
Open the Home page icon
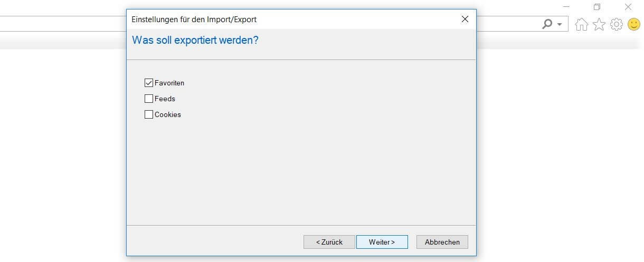coord(581,24)
